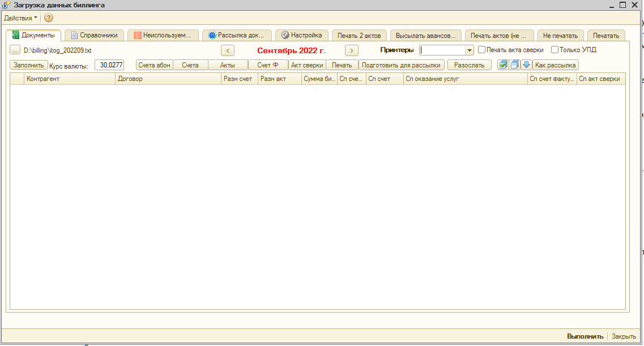Expand the Принтеры dropdown list
The width and height of the screenshot is (644, 346).
click(x=469, y=50)
